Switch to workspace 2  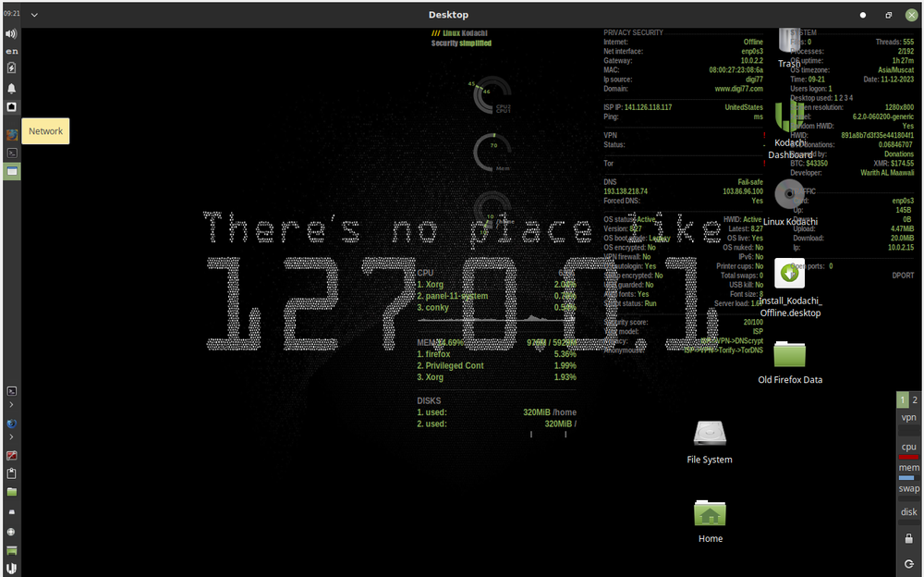(915, 400)
